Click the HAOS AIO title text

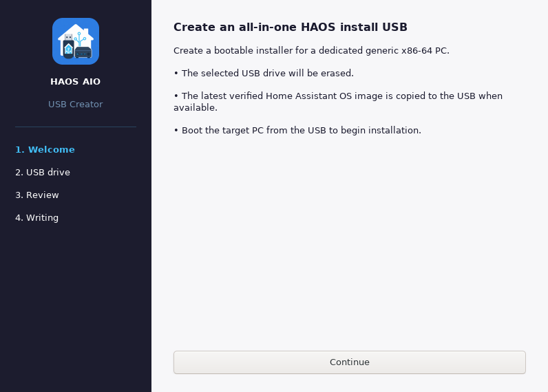[x=76, y=81]
